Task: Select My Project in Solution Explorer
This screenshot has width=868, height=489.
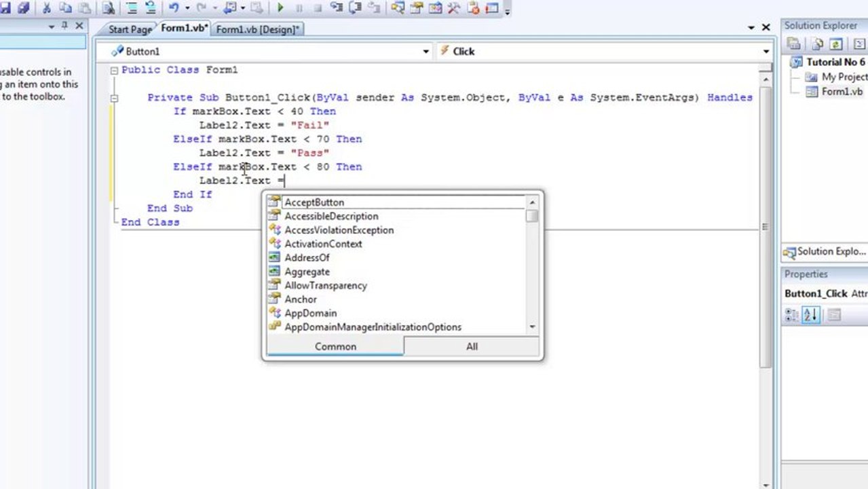Action: pyautogui.click(x=837, y=77)
